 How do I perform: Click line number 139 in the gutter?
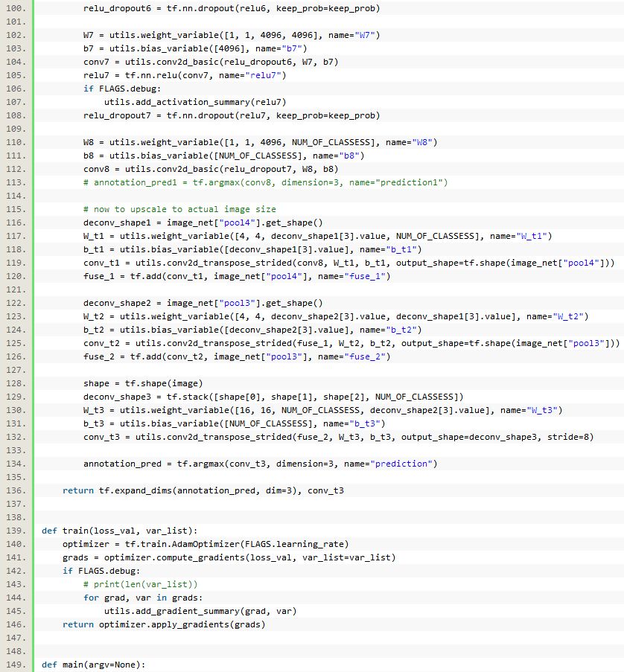(x=16, y=531)
